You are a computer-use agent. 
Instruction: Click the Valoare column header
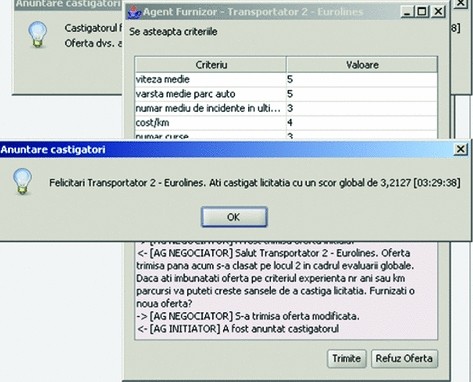(362, 65)
